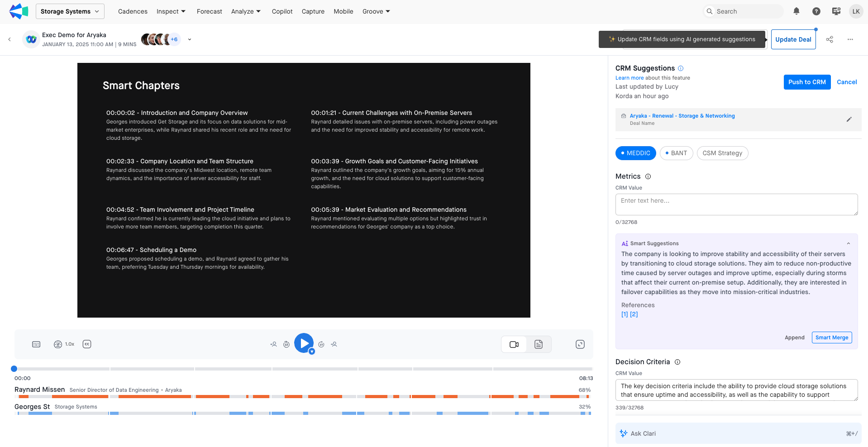Screen dimensions: 868x447
Task: Skip forward 15 seconds
Action: point(321,344)
